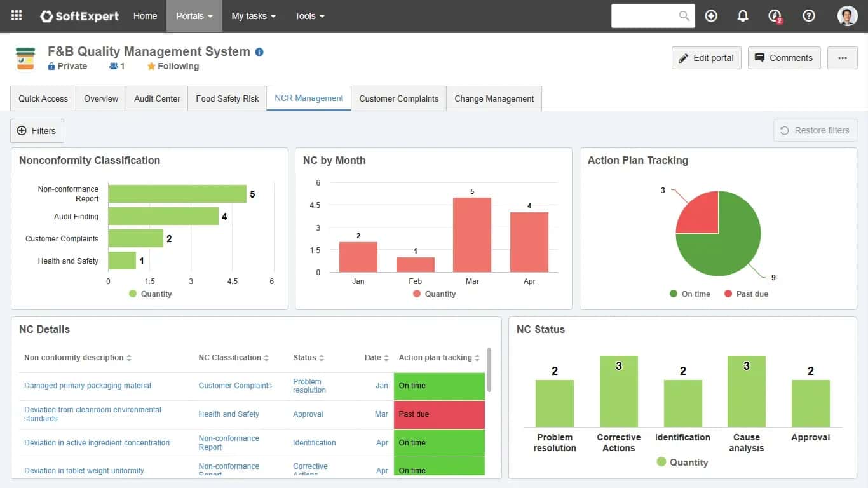
Task: Click the search magnifier icon
Action: [684, 16]
